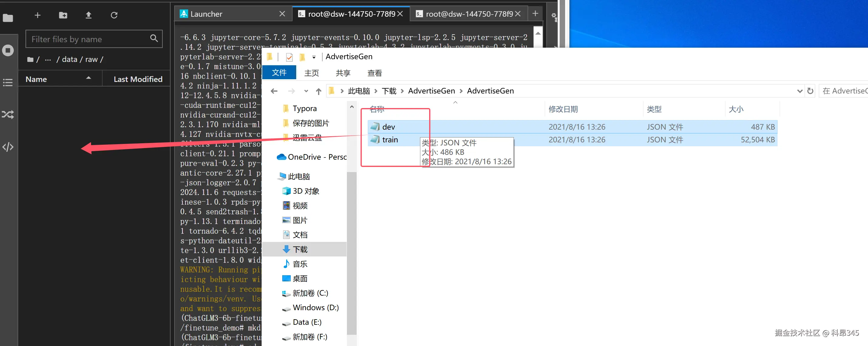The width and height of the screenshot is (868, 346).
Task: Refresh the Jupyter file list
Action: pos(114,15)
